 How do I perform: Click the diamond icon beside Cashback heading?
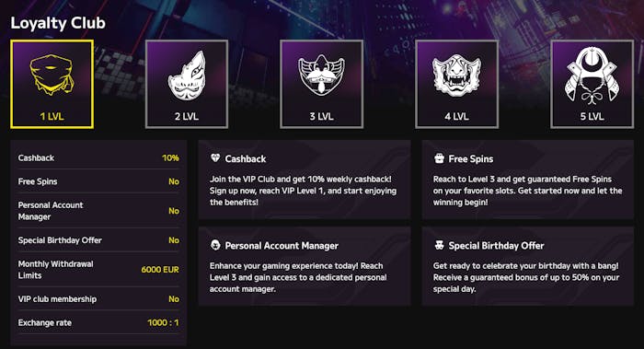215,158
